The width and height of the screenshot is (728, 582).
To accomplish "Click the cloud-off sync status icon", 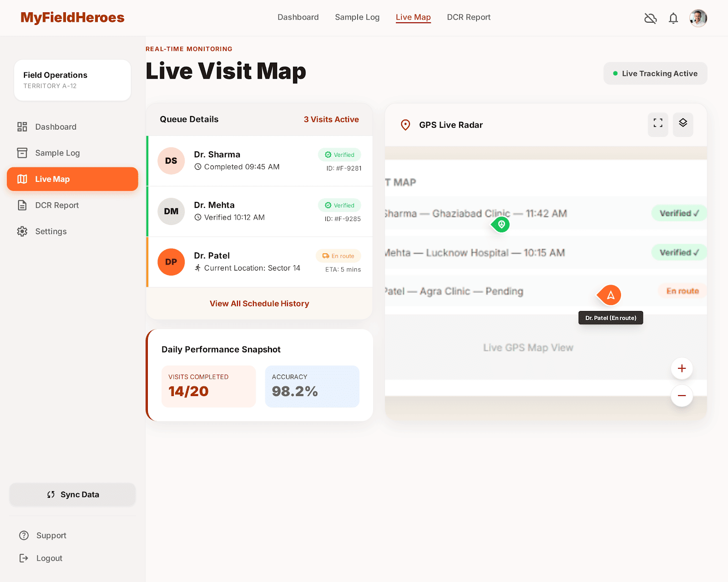I will 651,18.
